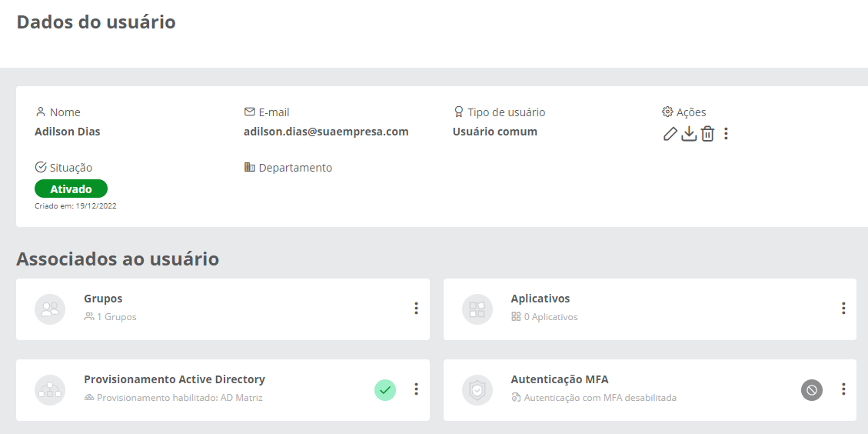Open Autenticação MFA options menu

tap(843, 389)
